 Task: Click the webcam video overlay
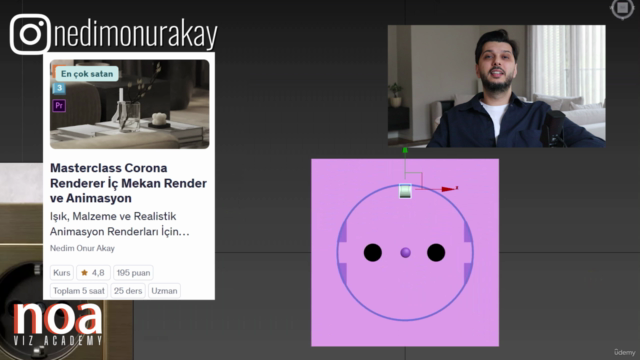tap(496, 86)
